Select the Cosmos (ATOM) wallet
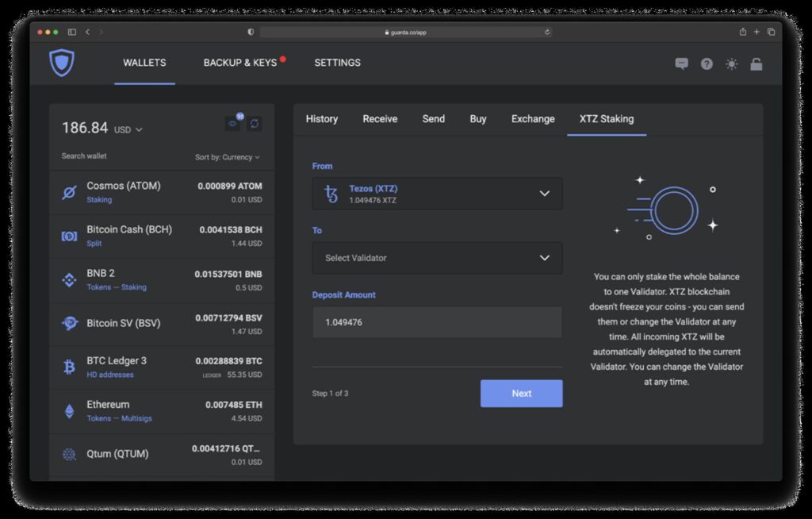The image size is (812, 519). tap(162, 193)
